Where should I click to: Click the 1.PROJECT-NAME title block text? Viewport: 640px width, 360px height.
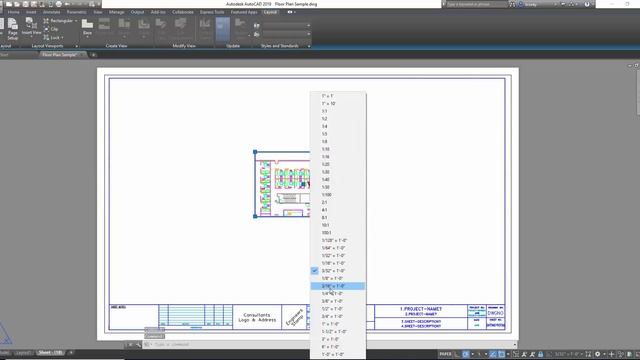(421, 309)
